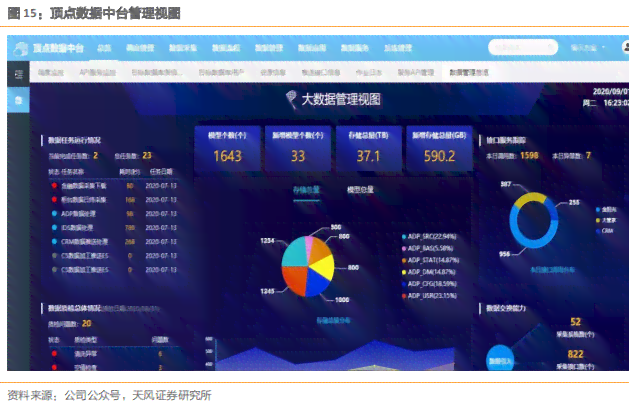Screen dimensions: 636x406
Task: Click the daily exception count 7
Action: (588, 155)
